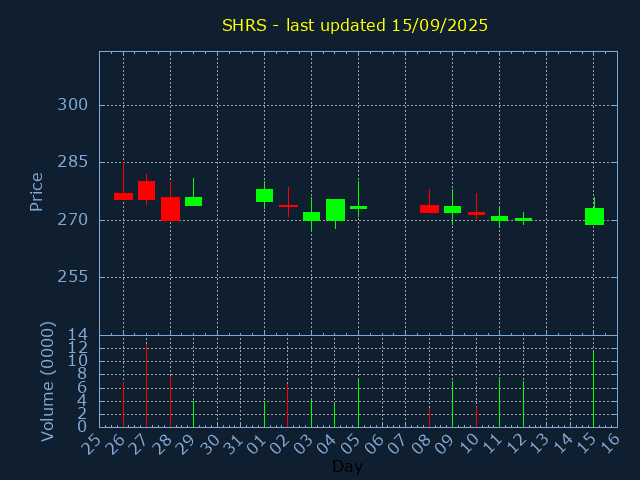Click the tallest red volume bar, day 27
The image size is (640, 480).
click(147, 385)
